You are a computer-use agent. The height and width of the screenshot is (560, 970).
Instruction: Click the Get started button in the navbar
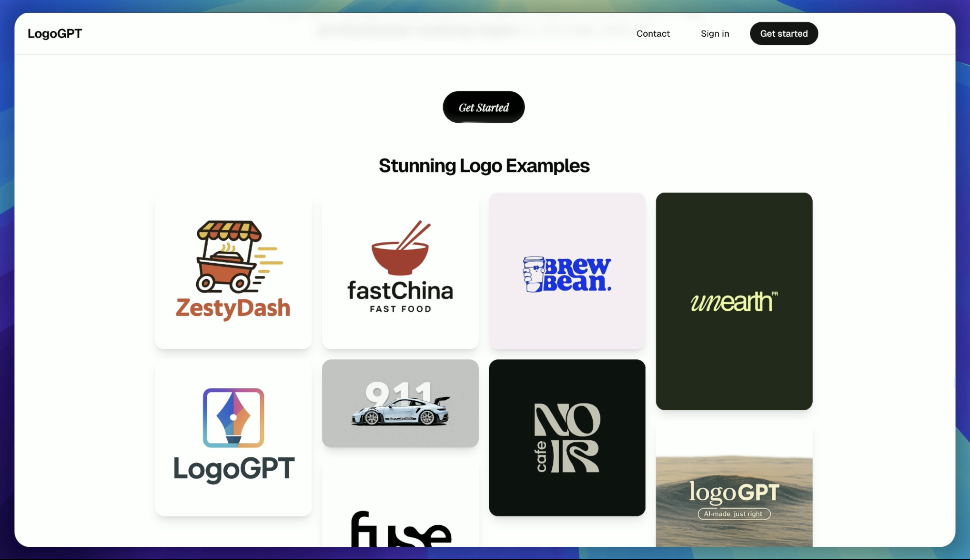point(783,33)
